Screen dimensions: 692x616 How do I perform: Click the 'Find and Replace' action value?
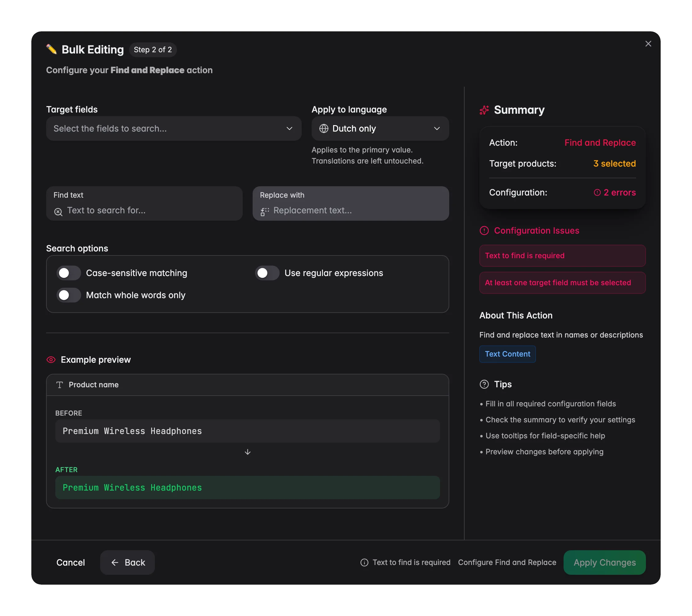click(600, 143)
